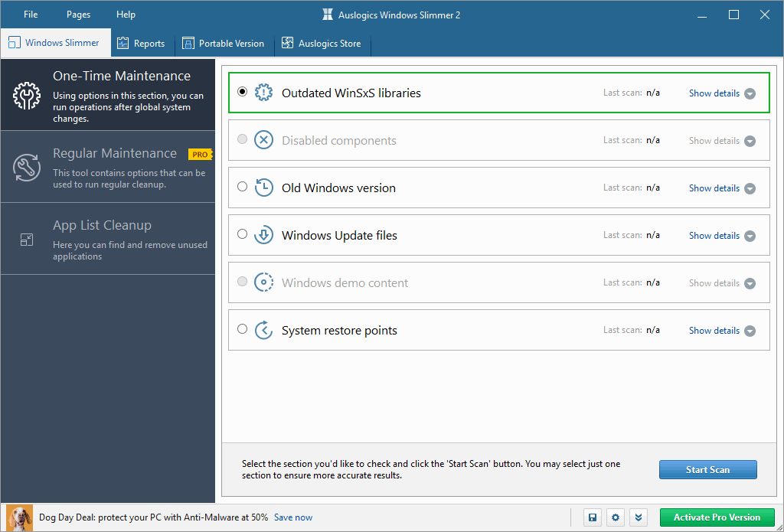Viewport: 784px width, 532px height.
Task: Click the double-chevron icon in the bottom bar
Action: click(640, 517)
